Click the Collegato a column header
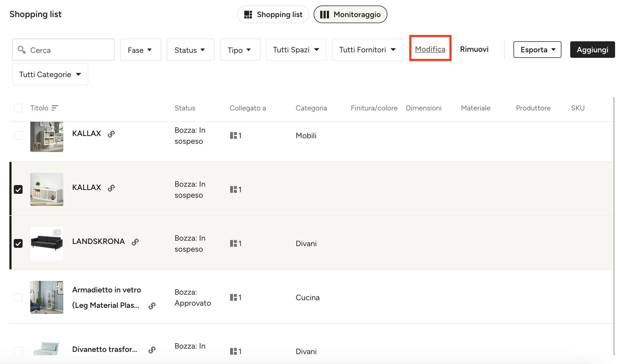Image resolution: width=625 pixels, height=364 pixels. coord(248,108)
